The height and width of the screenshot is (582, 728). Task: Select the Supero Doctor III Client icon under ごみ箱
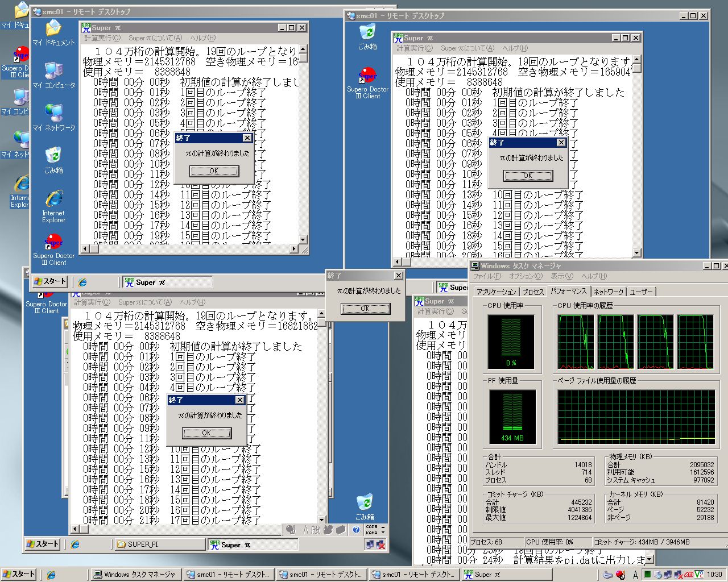(367, 82)
